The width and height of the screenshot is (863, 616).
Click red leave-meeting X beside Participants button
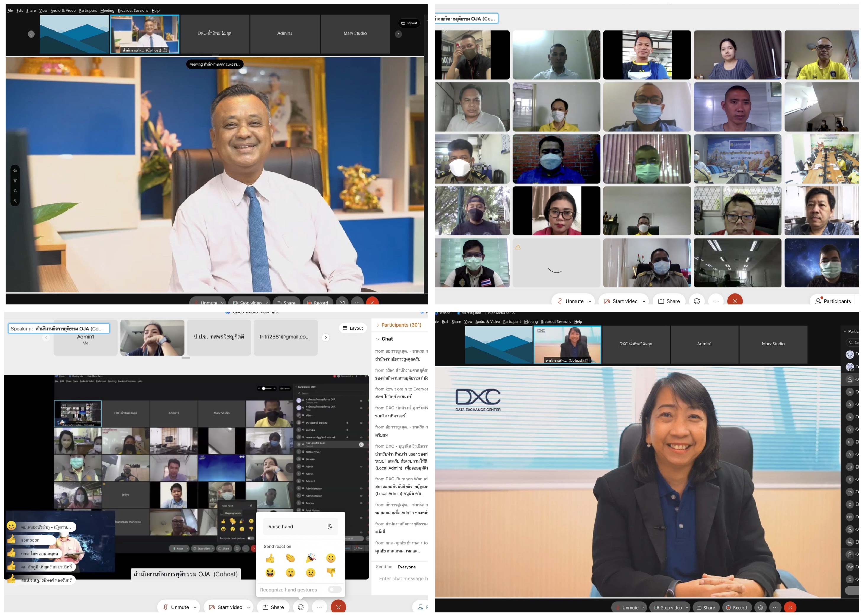click(x=735, y=301)
